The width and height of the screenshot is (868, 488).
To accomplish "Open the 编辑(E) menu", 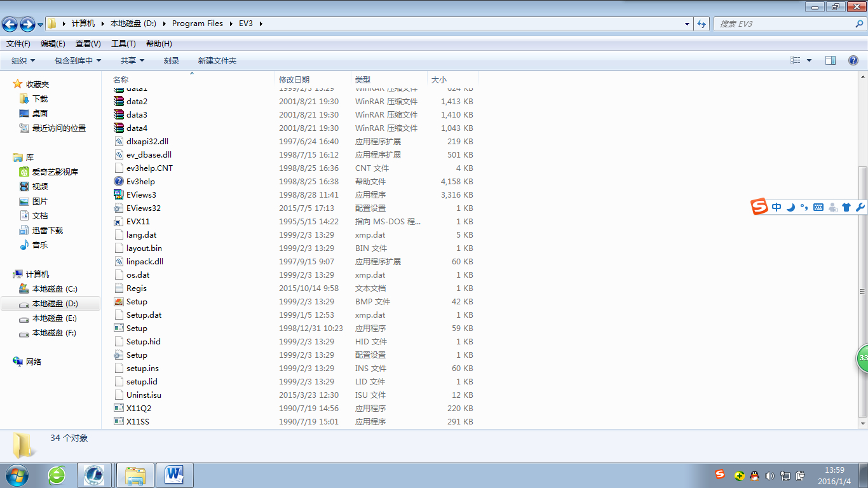I will pyautogui.click(x=53, y=44).
